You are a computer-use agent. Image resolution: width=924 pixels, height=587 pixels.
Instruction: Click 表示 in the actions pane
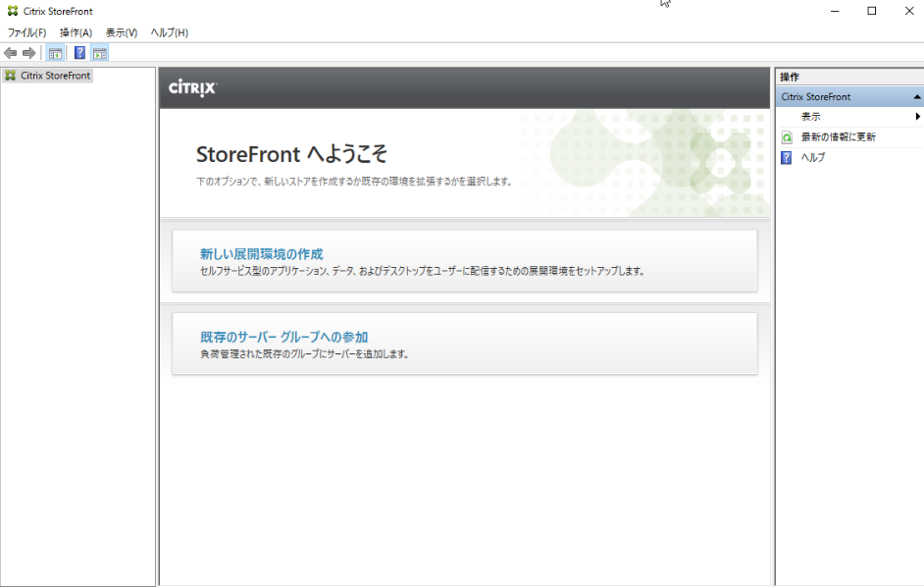coord(810,117)
